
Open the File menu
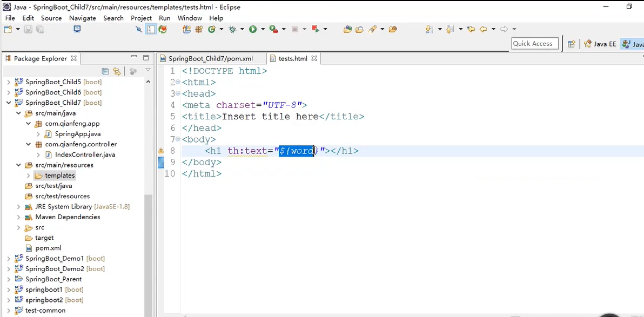(x=10, y=18)
